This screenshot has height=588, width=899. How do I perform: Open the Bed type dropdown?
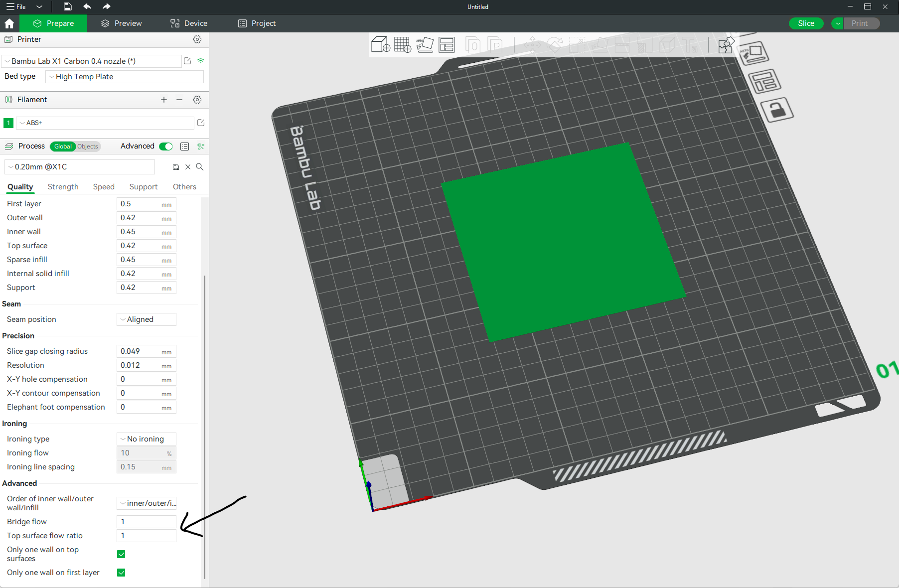pyautogui.click(x=125, y=77)
